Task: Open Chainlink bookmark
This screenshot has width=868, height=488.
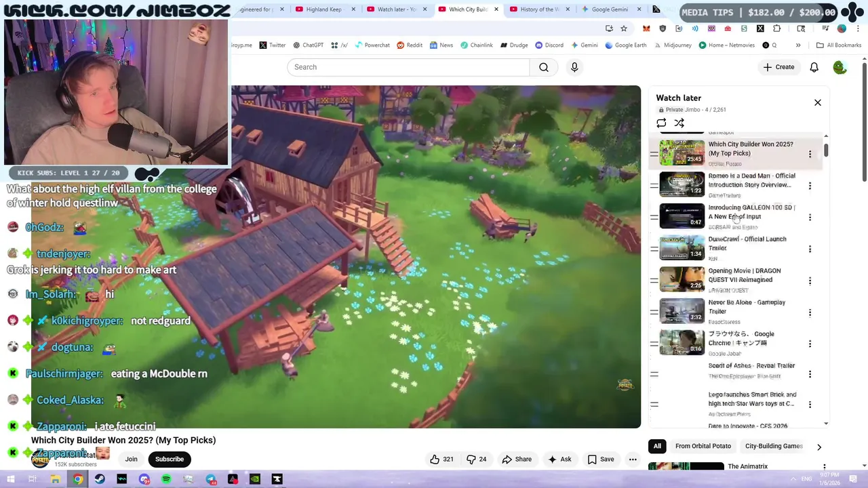Action: (x=476, y=45)
